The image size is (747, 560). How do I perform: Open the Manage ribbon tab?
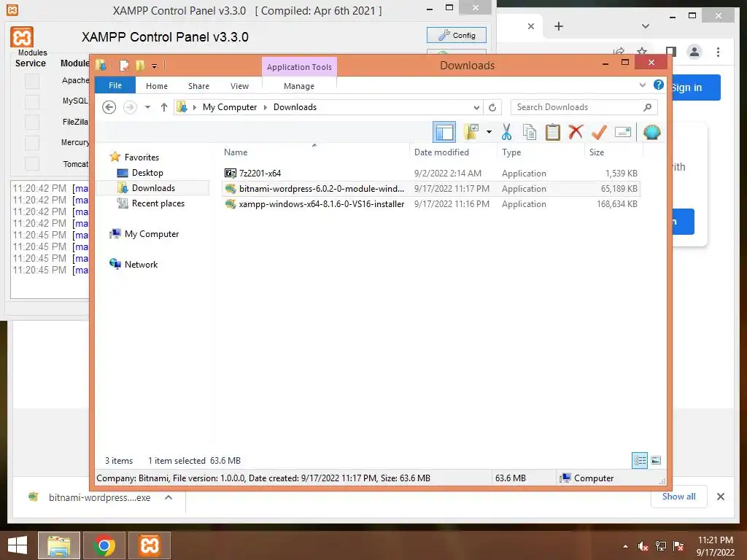(x=299, y=86)
